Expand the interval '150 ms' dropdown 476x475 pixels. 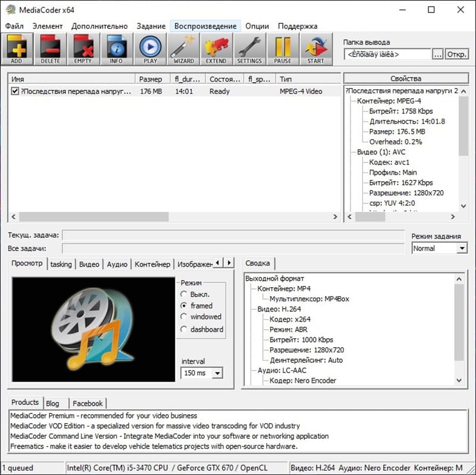[201, 373]
